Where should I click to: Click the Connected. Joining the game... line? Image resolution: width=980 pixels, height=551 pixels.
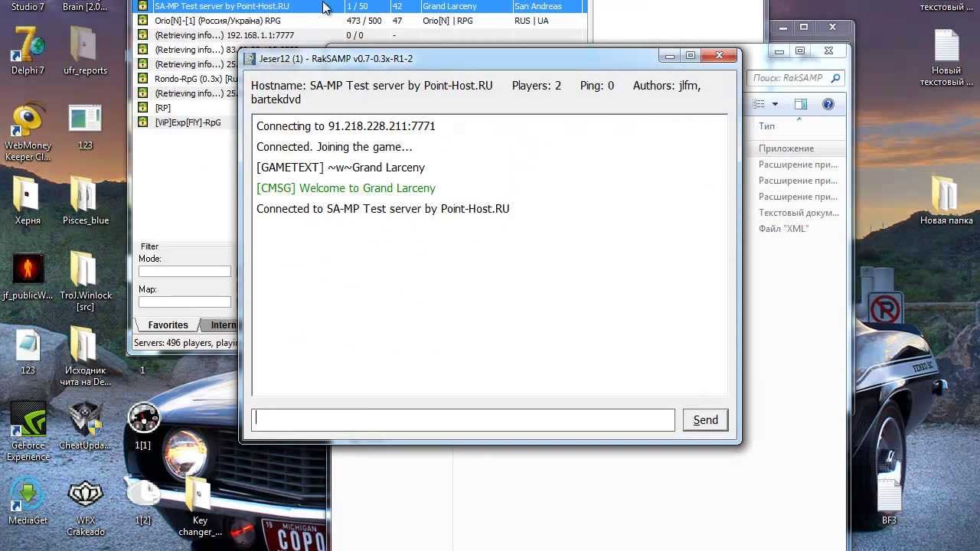coord(335,147)
